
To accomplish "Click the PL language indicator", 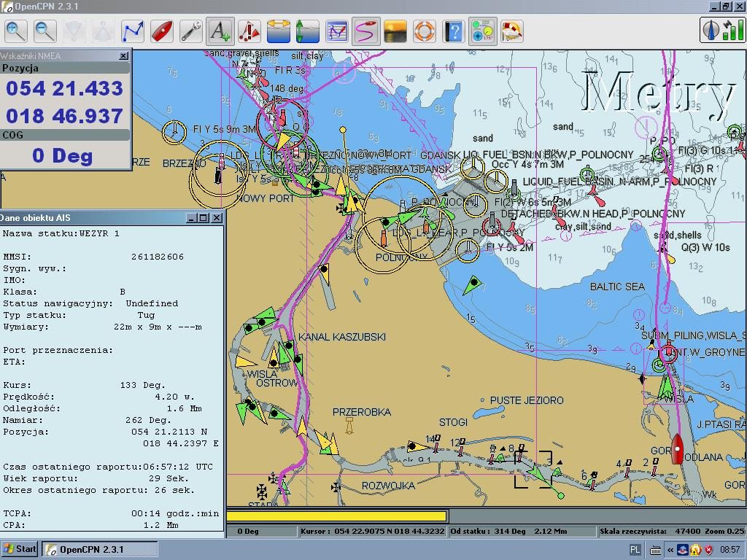I will [x=635, y=550].
